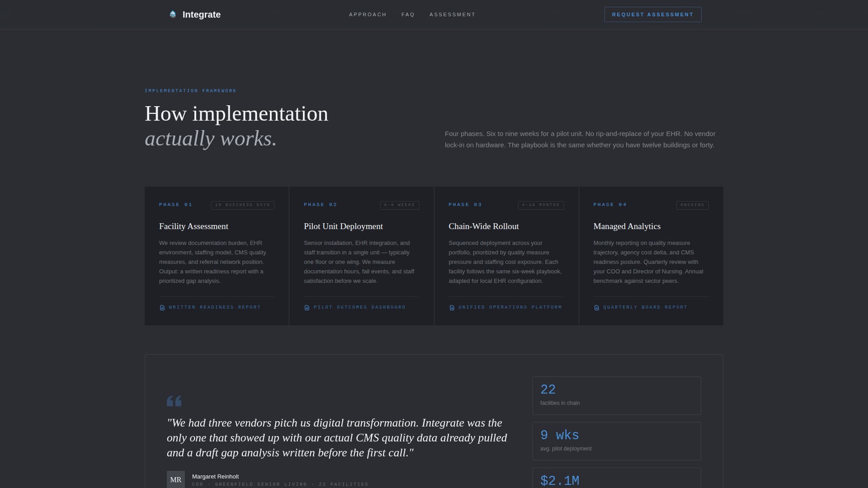Screen dimensions: 868x488
Task: Click the Unified Operations Platform label
Action: (510, 307)
